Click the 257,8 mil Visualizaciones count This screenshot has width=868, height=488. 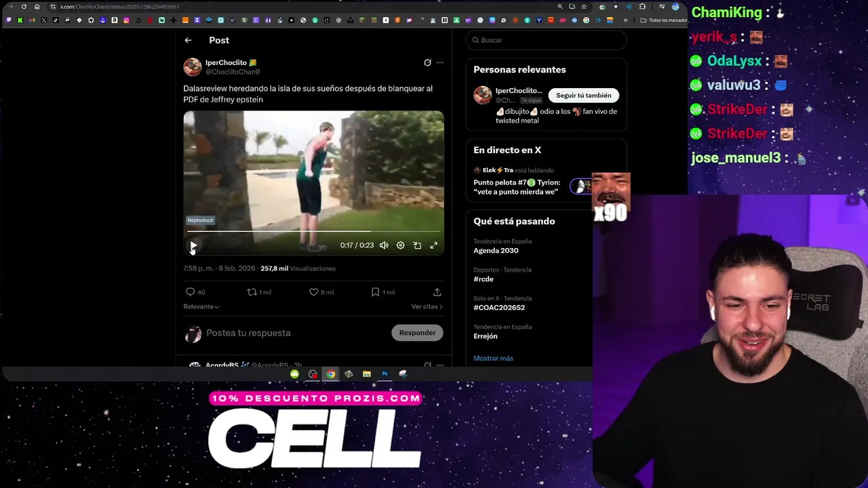click(298, 268)
